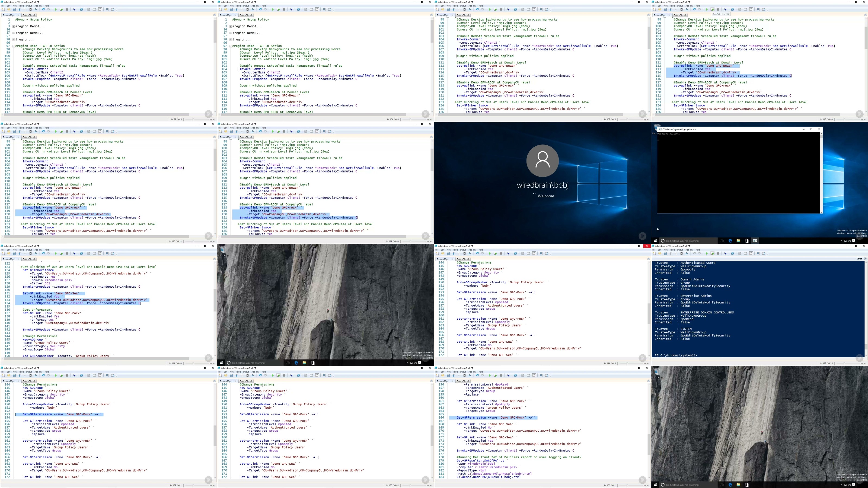The width and height of the screenshot is (868, 488).
Task: Click Save icon in Ln 98 Col 5 window
Action: click(x=14, y=9)
